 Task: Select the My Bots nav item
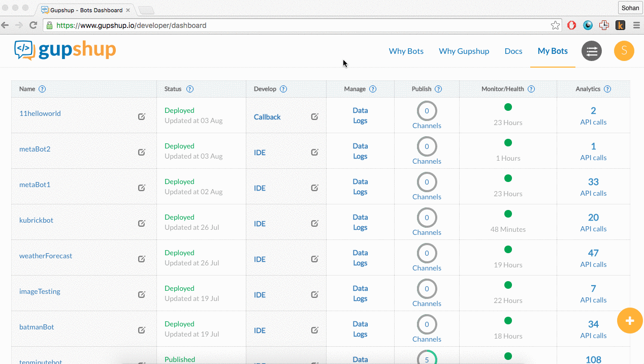pyautogui.click(x=553, y=51)
